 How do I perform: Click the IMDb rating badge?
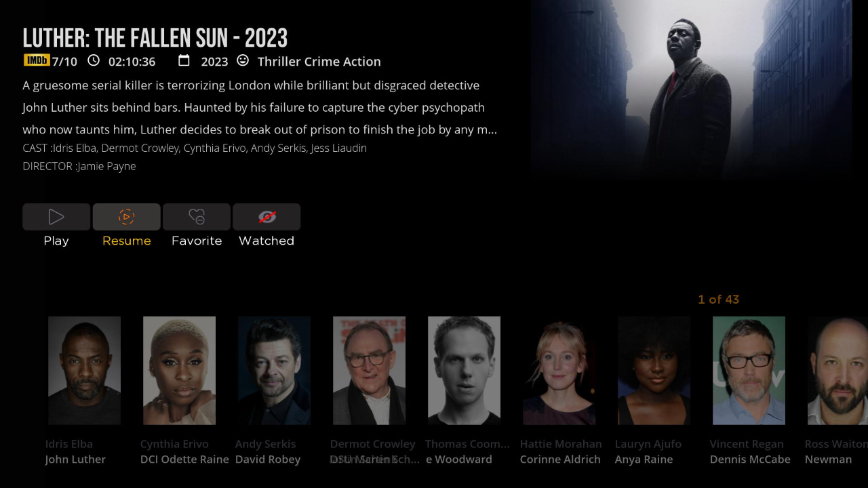37,60
